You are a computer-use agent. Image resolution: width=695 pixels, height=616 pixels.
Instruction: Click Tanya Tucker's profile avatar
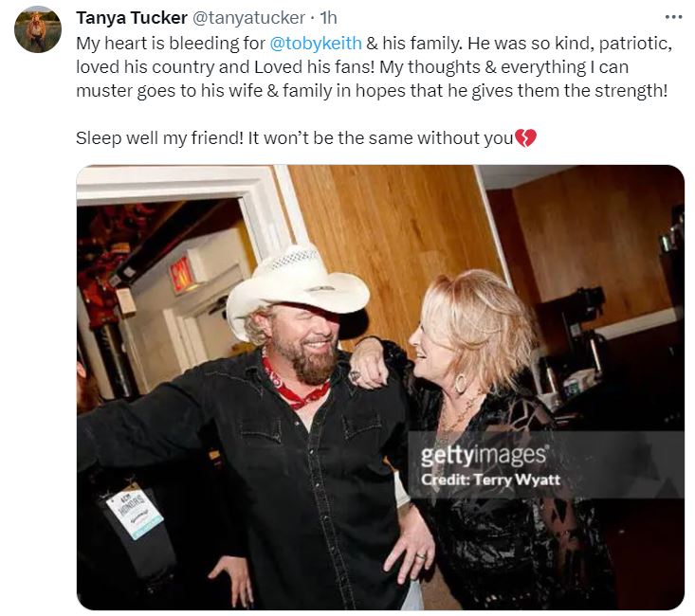click(x=38, y=29)
